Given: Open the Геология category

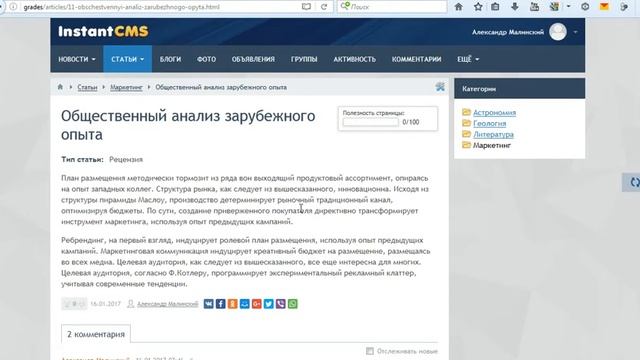Looking at the screenshot, I should pos(489,123).
